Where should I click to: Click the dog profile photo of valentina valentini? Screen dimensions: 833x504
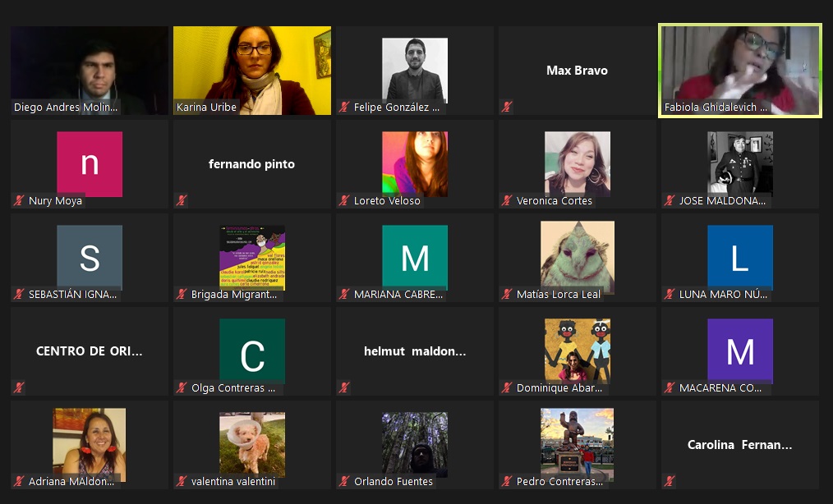252,445
